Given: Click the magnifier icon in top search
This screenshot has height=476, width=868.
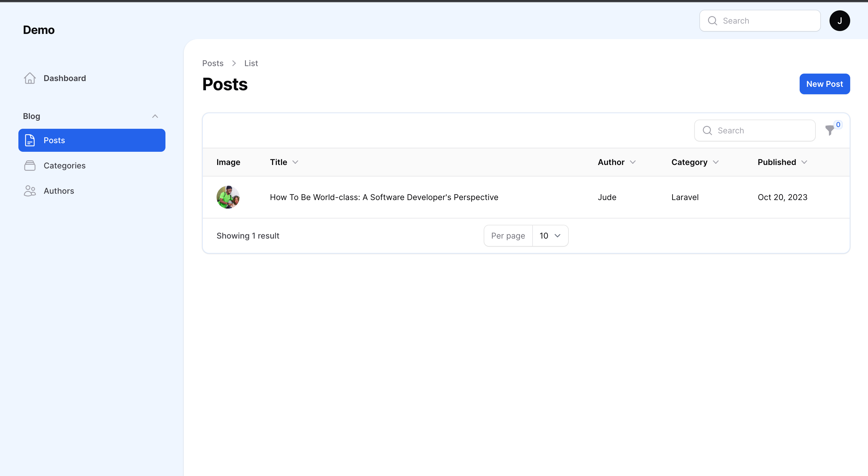Looking at the screenshot, I should (x=712, y=21).
